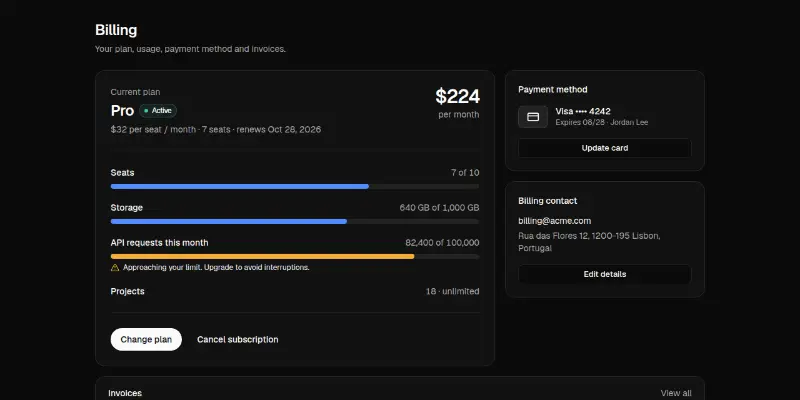This screenshot has width=800, height=400.
Task: Click the Visa •••• 4242 card text
Action: click(583, 111)
